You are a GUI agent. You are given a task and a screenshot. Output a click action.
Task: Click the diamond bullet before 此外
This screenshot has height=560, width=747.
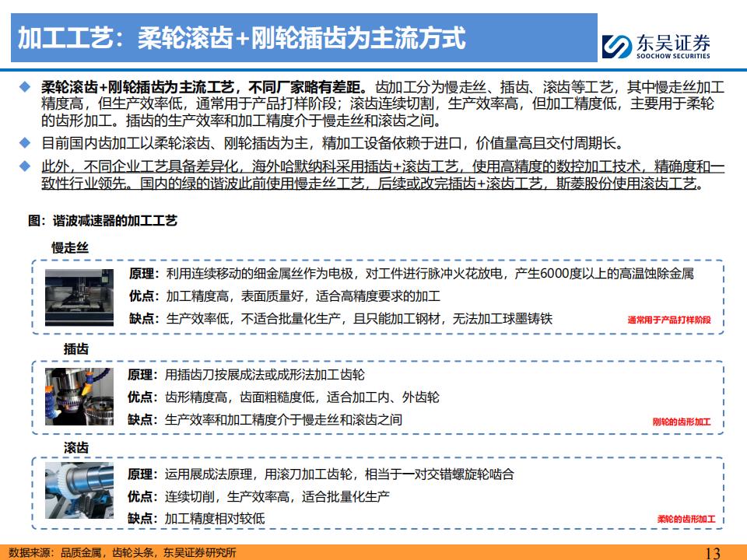[x=25, y=166]
